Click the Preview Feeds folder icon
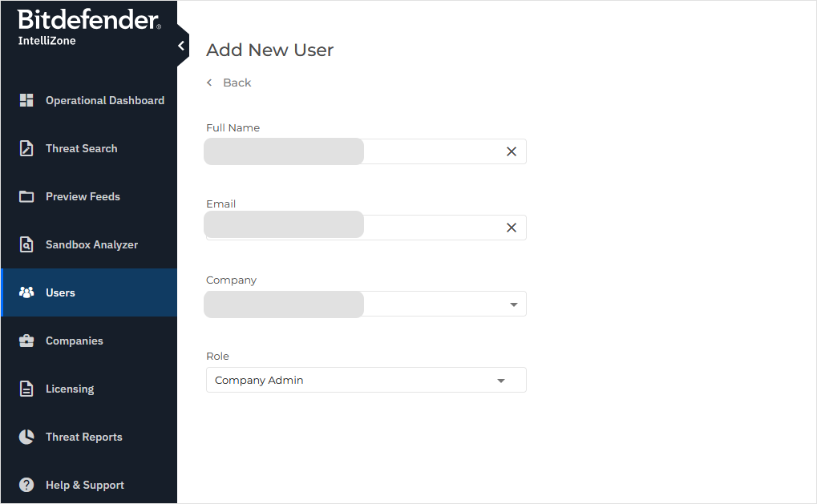The height and width of the screenshot is (504, 817). pyautogui.click(x=26, y=196)
